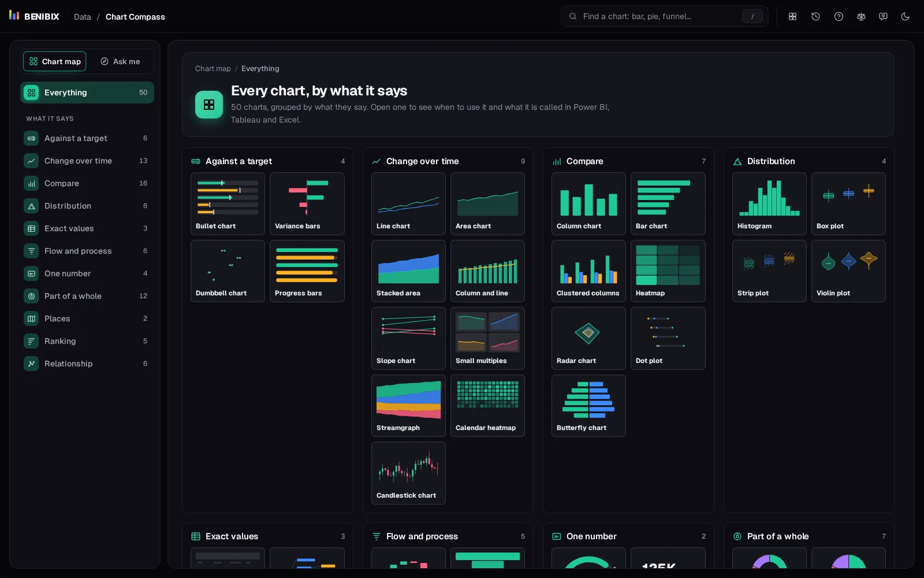Open the Butterfly chart card
Image resolution: width=924 pixels, height=578 pixels.
click(588, 405)
